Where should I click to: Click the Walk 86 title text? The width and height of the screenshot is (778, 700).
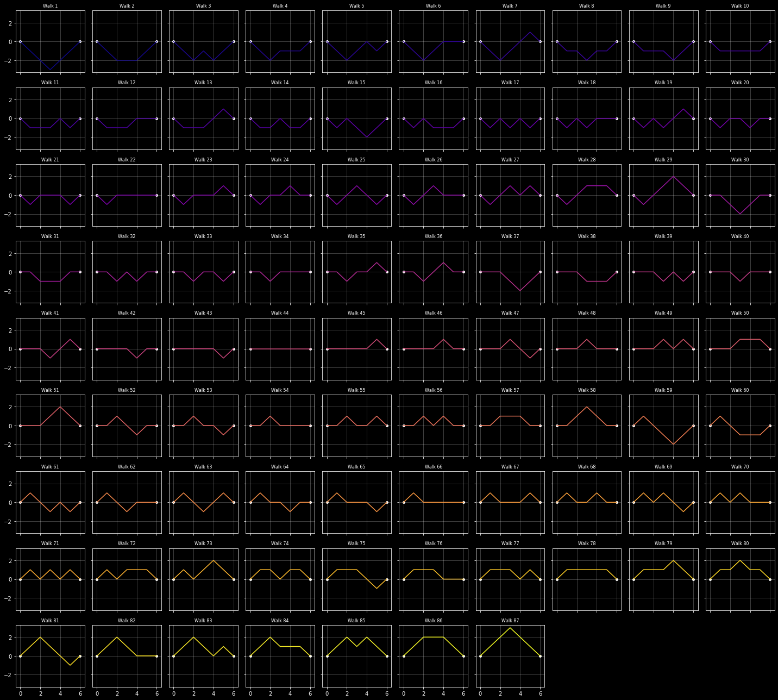pos(433,621)
